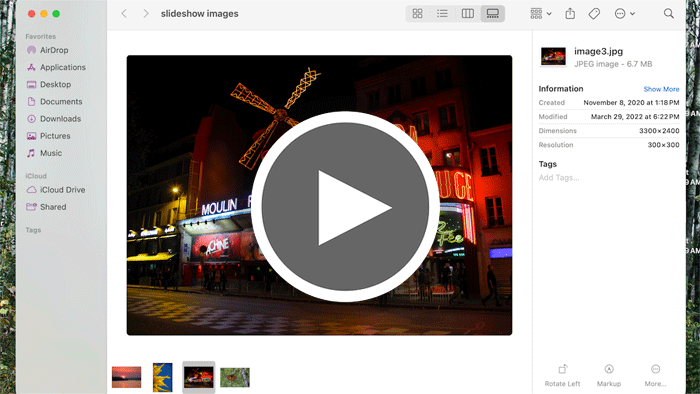Select the butterfly thumbnail
The width and height of the screenshot is (700, 394).
click(x=235, y=377)
